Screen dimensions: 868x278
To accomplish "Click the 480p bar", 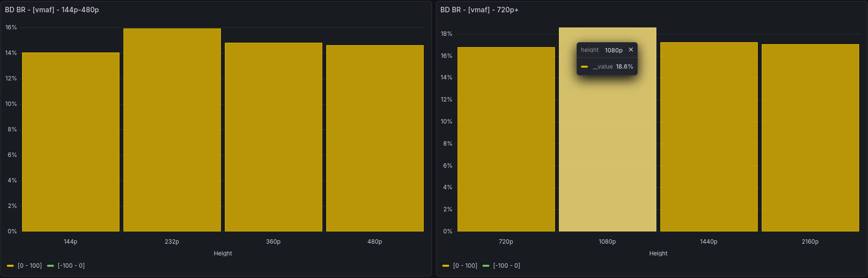I will coord(375,138).
